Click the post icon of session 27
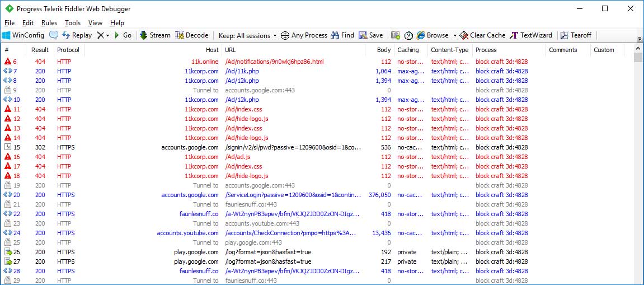Image resolution: width=644 pixels, height=285 pixels. 8,261
